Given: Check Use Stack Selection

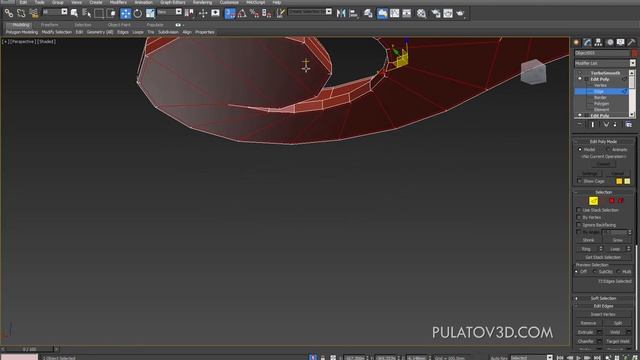Looking at the screenshot, I should (x=578, y=210).
